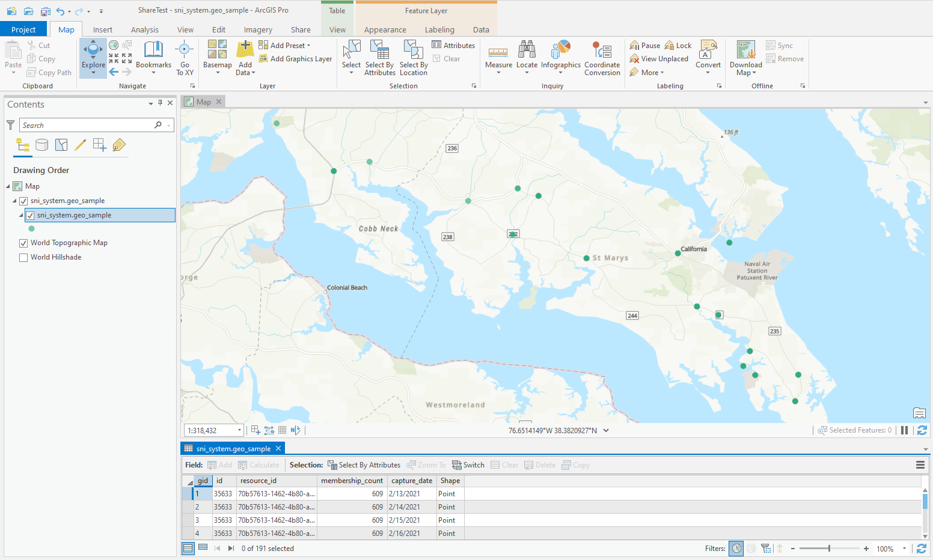933x560 pixels.
Task: Click the List By Data Source icon
Action: point(41,145)
